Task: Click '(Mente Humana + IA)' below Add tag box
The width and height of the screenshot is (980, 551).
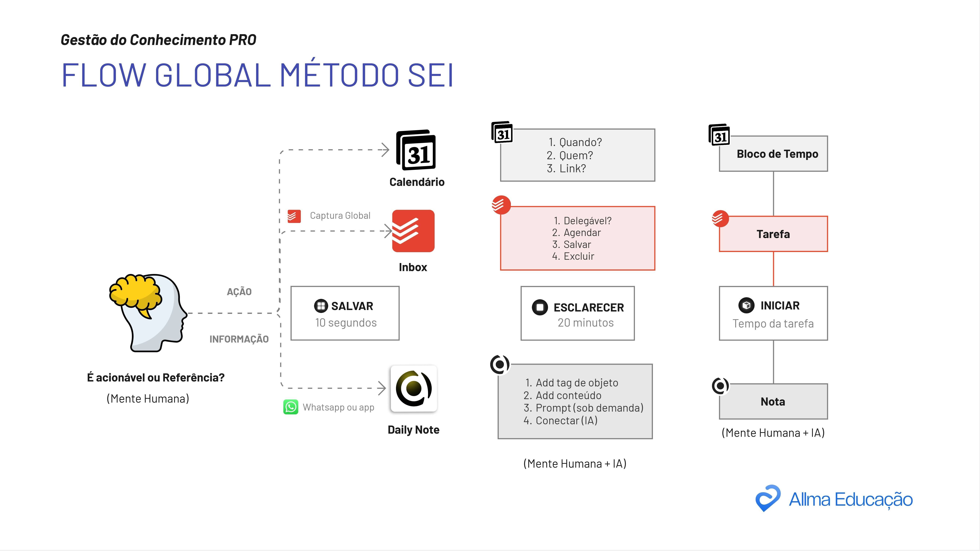Action: 575,464
